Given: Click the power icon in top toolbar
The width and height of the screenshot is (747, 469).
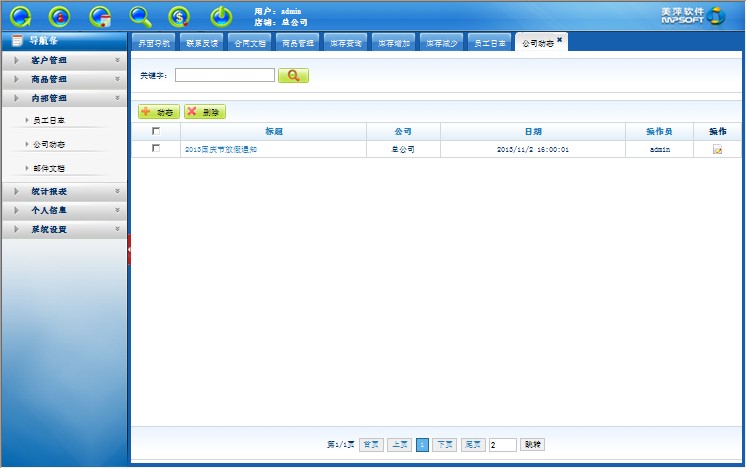Looking at the screenshot, I should [220, 16].
